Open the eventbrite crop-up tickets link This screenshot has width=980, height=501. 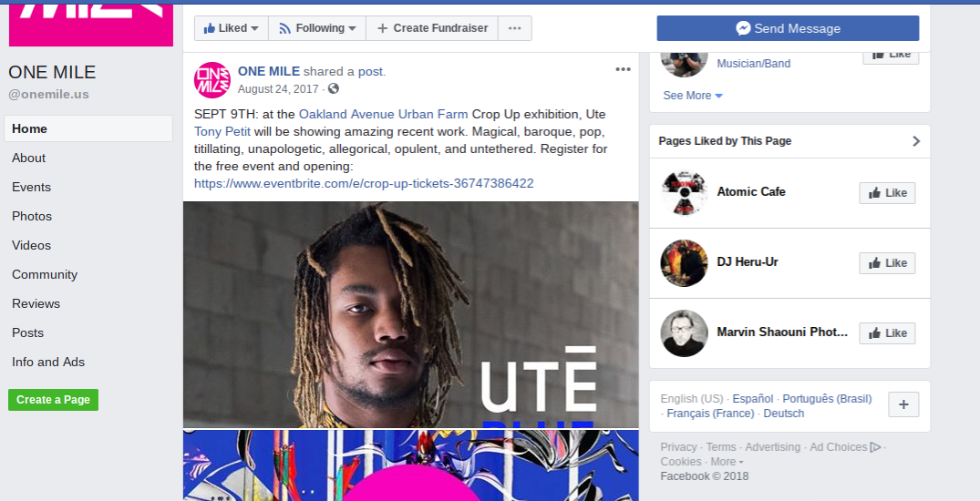pyautogui.click(x=364, y=184)
